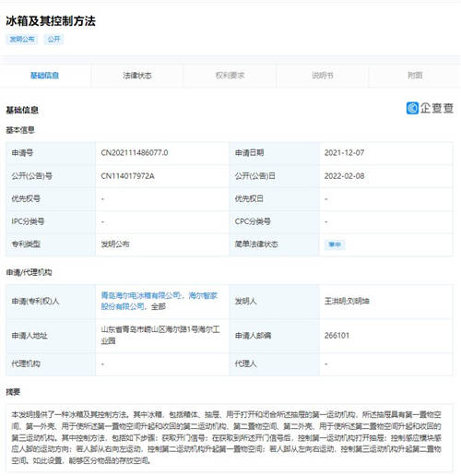Click the patent title 冰箱及其控制方法

(51, 21)
